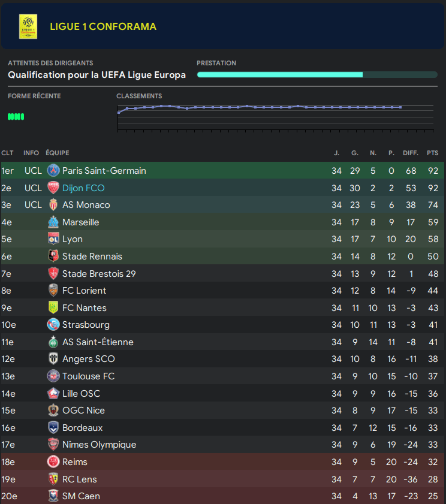Sort the table by PTS column
The width and height of the screenshot is (446, 504).
point(432,153)
